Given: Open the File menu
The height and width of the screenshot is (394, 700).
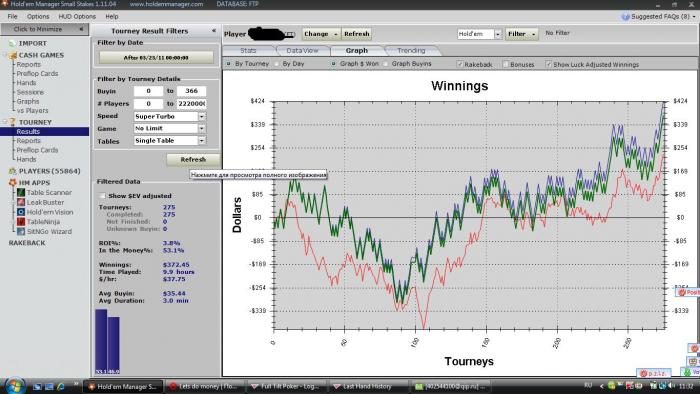Looking at the screenshot, I should point(12,17).
